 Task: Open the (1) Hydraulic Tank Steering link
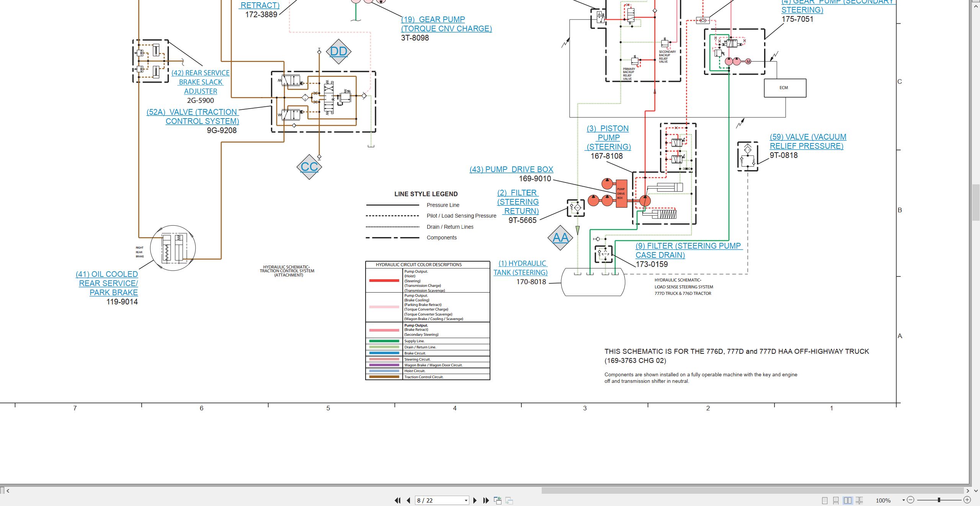click(521, 268)
